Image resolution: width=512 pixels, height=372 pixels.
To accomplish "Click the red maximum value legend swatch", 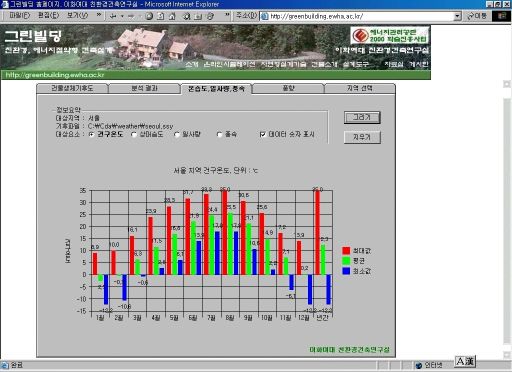I will point(346,251).
